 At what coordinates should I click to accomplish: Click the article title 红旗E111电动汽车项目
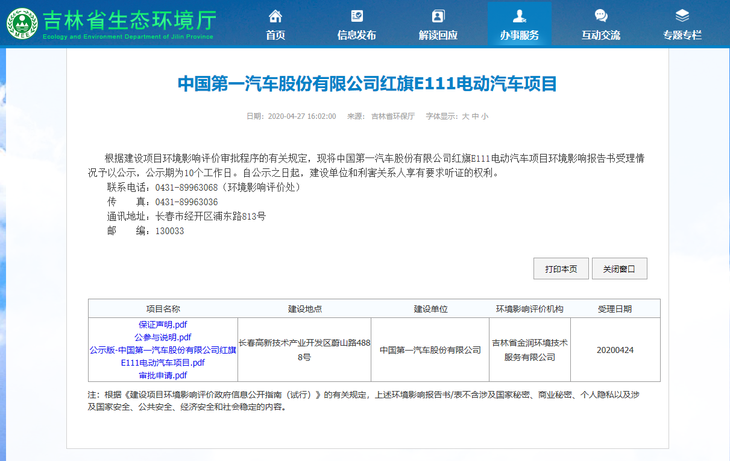pos(367,84)
